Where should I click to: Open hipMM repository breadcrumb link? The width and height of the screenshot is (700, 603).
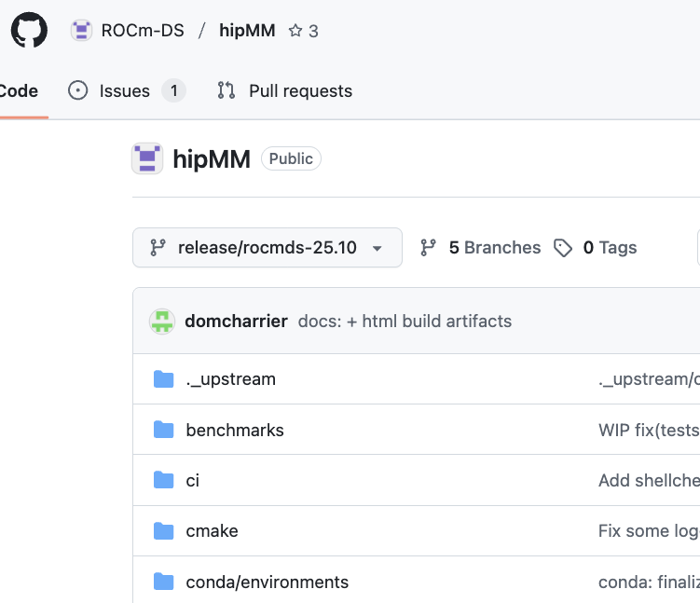pyautogui.click(x=247, y=31)
